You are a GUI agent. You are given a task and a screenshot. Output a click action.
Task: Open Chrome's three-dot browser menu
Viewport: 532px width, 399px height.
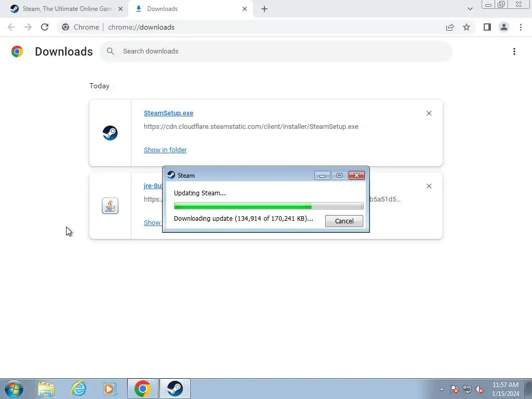tap(521, 27)
